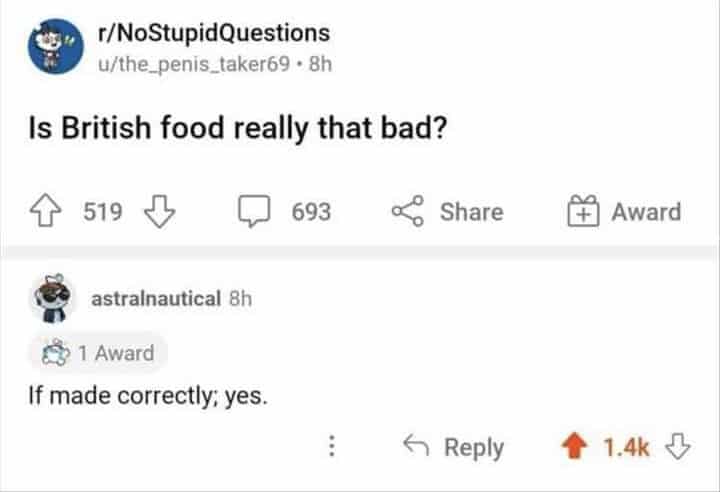720x492 pixels.
Task: Click the Reply button text
Action: click(x=473, y=448)
